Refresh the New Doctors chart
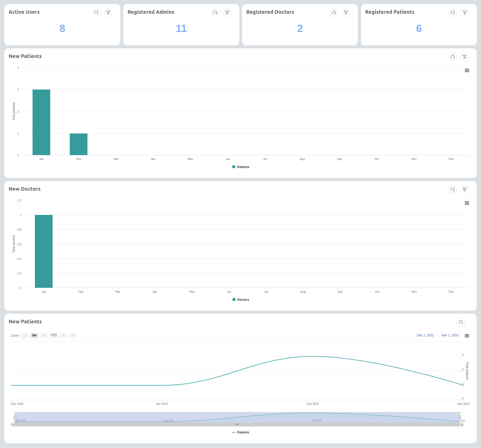This screenshot has width=481, height=448. coord(452,189)
